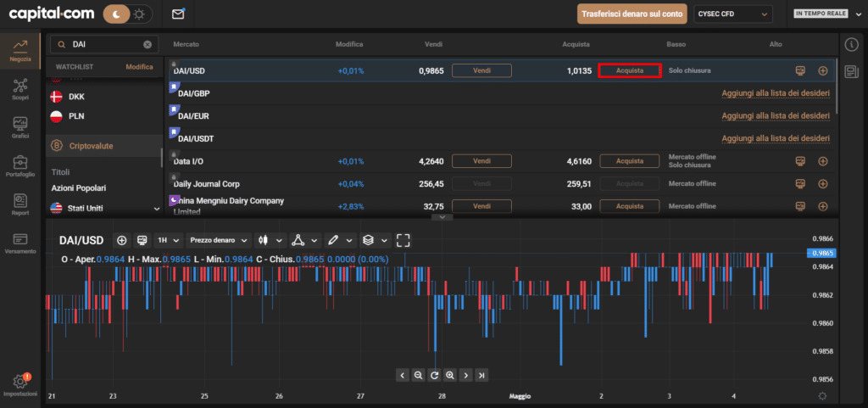The width and height of the screenshot is (868, 408).
Task: Zoom out the chart
Action: [x=419, y=375]
